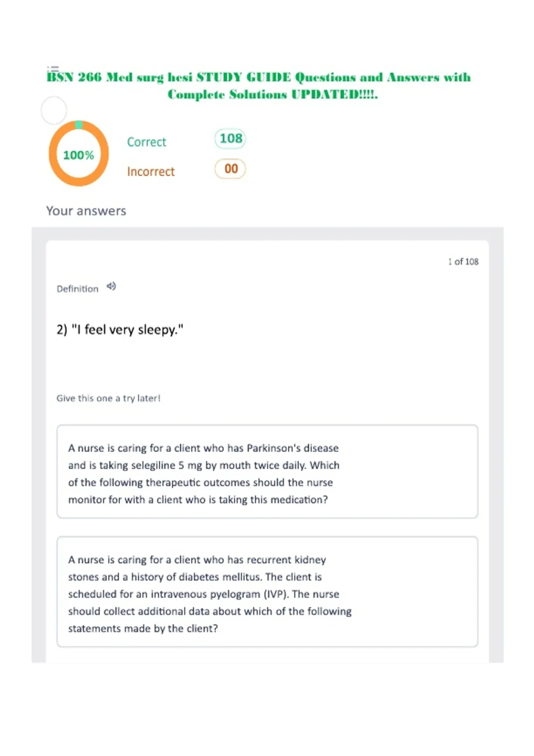Click the Your answers heading
The width and height of the screenshot is (534, 756).
click(86, 211)
